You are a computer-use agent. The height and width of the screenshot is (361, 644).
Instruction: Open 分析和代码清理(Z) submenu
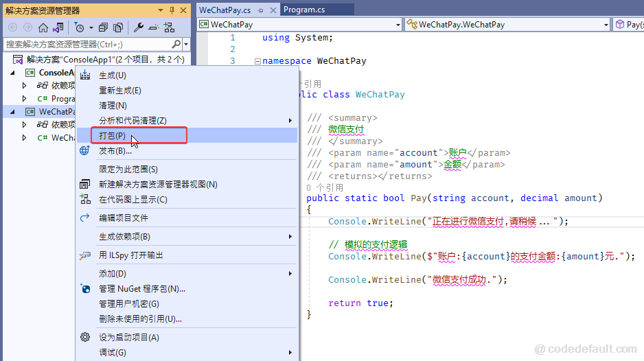[x=187, y=120]
